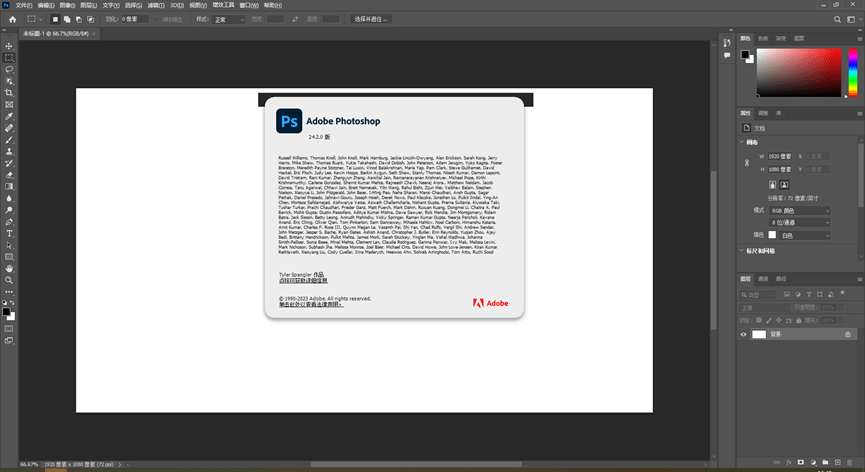Image resolution: width=865 pixels, height=472 pixels.
Task: Open the layer filter type dropdown
Action: (759, 294)
